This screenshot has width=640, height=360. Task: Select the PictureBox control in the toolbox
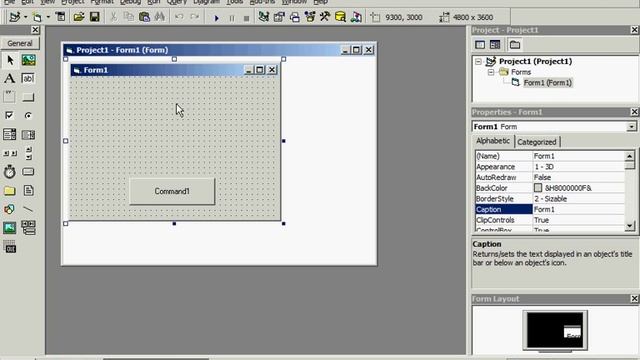28,60
